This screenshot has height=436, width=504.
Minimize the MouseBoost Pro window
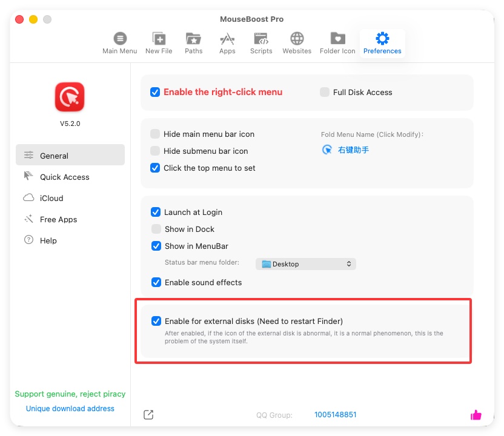(33, 19)
